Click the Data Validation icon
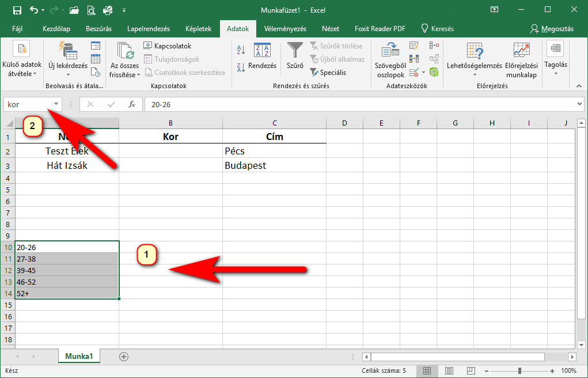This screenshot has width=588, height=378. pyautogui.click(x=414, y=72)
